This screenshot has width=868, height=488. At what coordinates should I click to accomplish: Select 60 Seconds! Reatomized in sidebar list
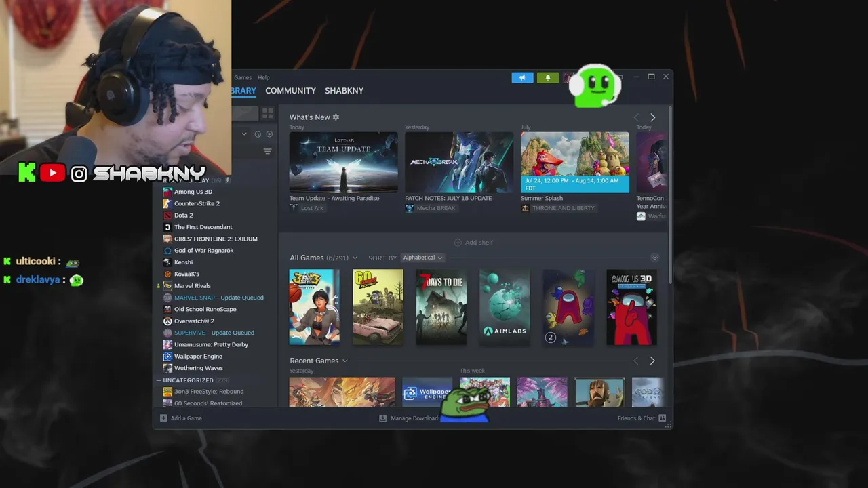(208, 403)
